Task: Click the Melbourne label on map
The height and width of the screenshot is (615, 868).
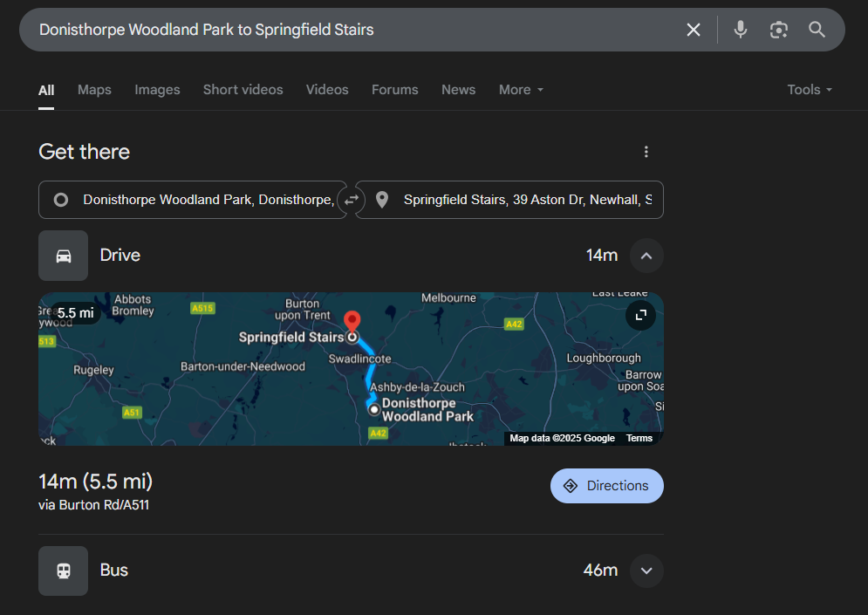Action: click(448, 297)
